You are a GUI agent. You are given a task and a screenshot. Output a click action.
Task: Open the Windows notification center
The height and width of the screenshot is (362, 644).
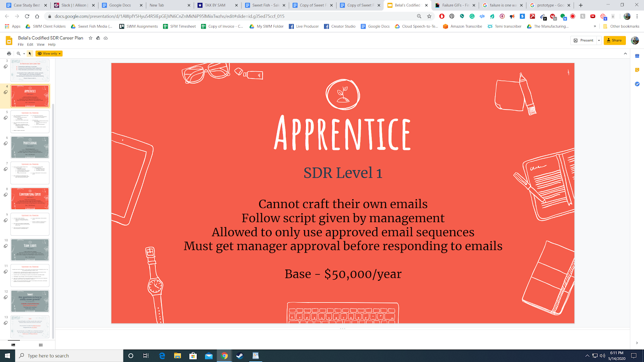coord(634,356)
